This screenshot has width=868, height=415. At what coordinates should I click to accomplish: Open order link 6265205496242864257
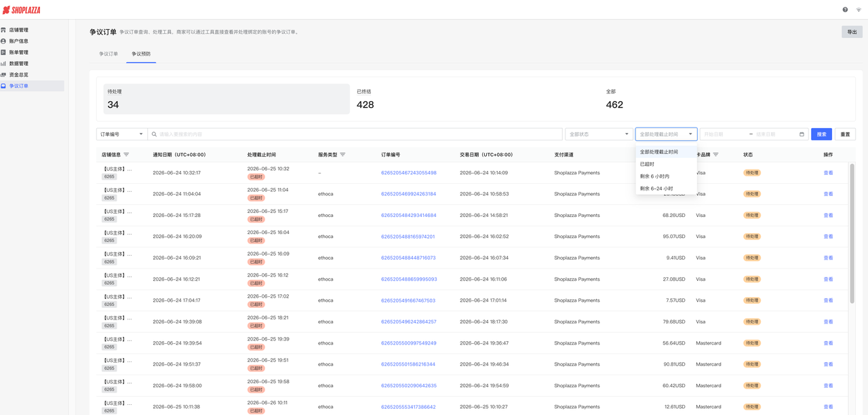point(408,322)
